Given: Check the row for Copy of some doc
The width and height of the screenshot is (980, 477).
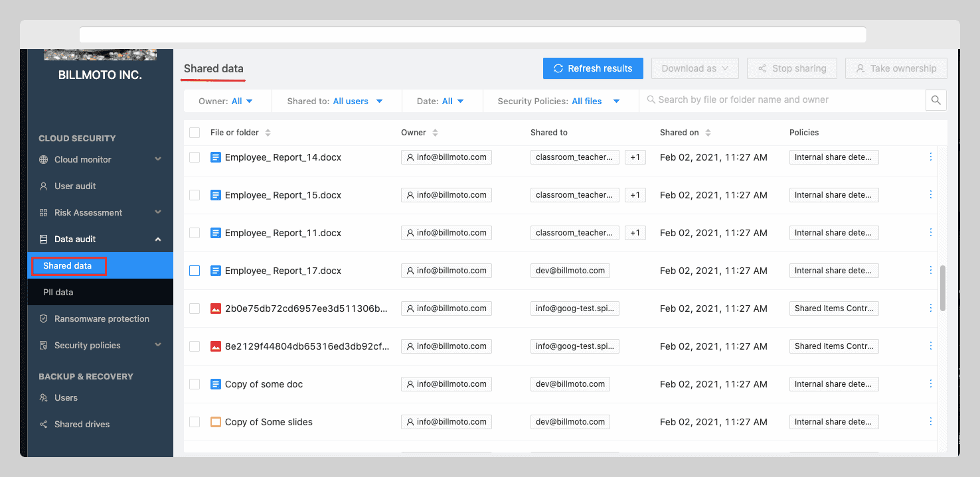Looking at the screenshot, I should [195, 383].
